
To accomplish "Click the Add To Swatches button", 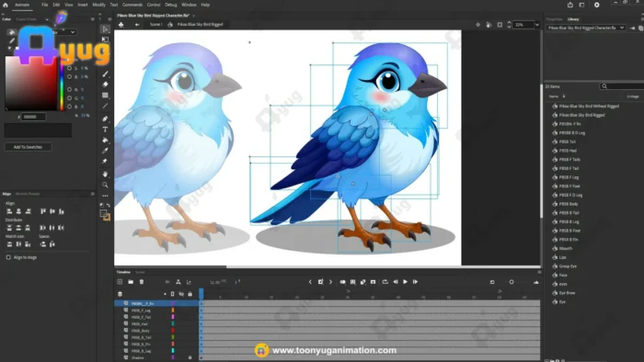I will [28, 147].
